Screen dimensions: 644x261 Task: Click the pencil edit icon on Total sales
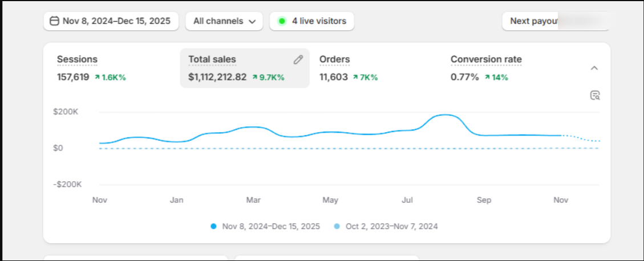tap(298, 60)
